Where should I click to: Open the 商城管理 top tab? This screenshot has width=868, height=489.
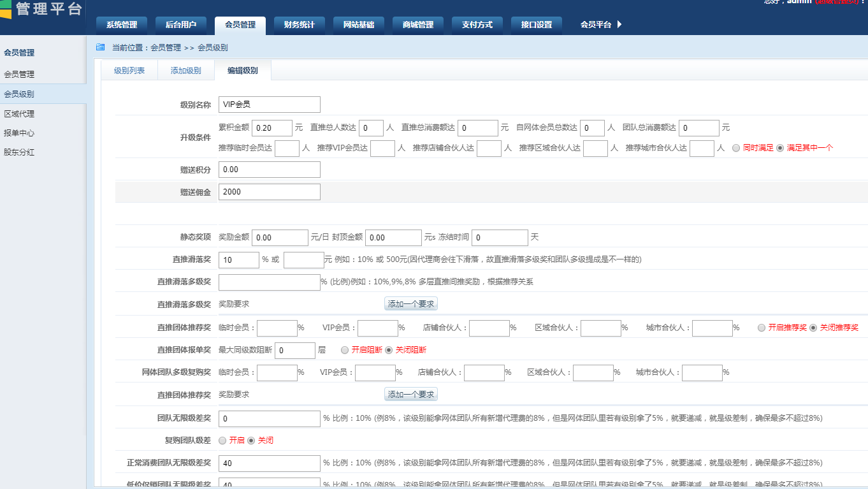point(418,25)
